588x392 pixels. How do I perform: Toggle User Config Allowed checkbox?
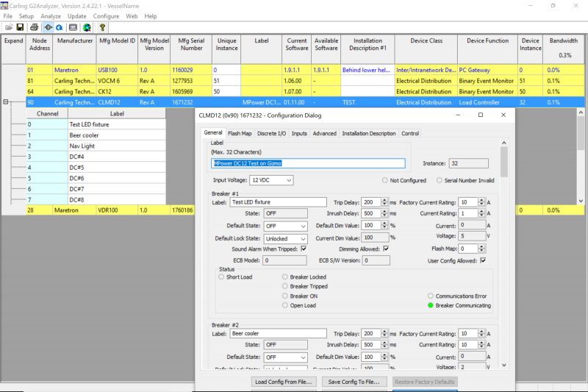pyautogui.click(x=483, y=260)
